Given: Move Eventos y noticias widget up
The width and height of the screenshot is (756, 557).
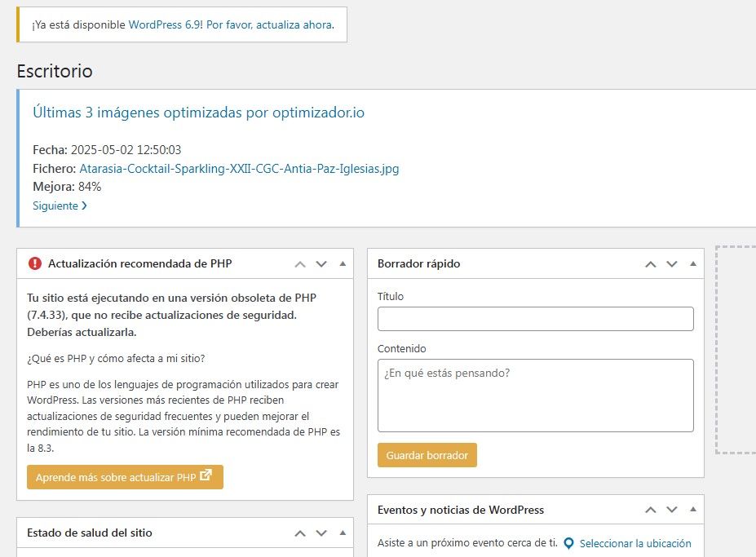Looking at the screenshot, I should coord(651,510).
